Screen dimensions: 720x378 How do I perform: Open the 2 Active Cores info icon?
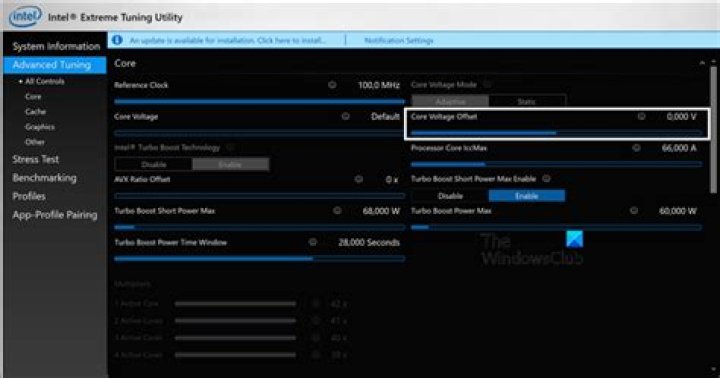point(316,321)
